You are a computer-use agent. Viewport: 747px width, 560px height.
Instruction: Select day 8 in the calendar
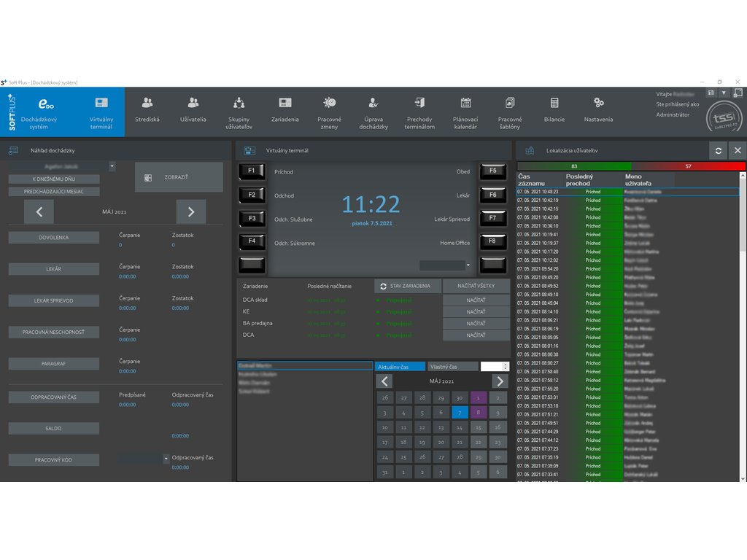click(x=478, y=413)
